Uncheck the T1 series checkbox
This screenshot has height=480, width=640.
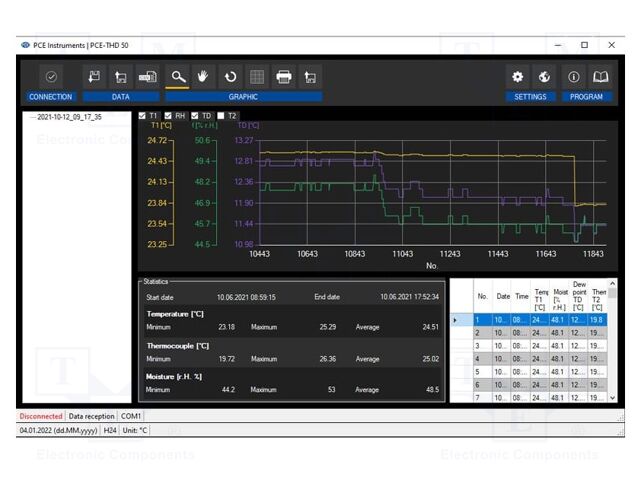point(143,116)
